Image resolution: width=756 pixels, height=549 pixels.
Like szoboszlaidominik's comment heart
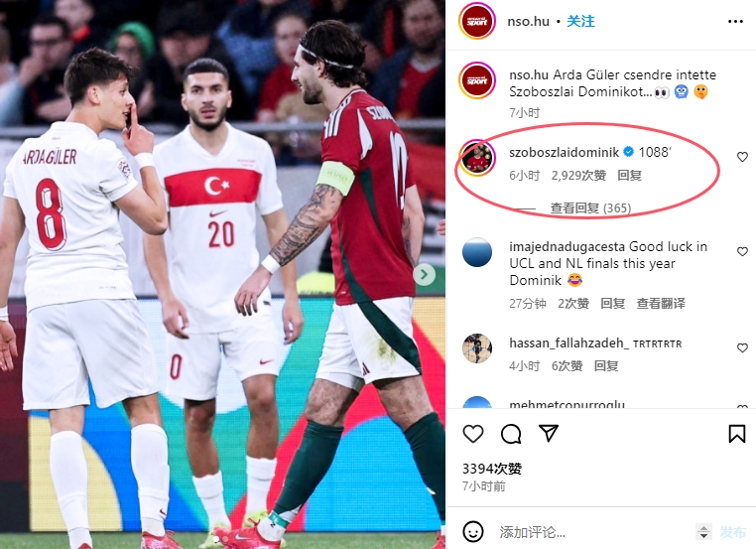tap(742, 157)
